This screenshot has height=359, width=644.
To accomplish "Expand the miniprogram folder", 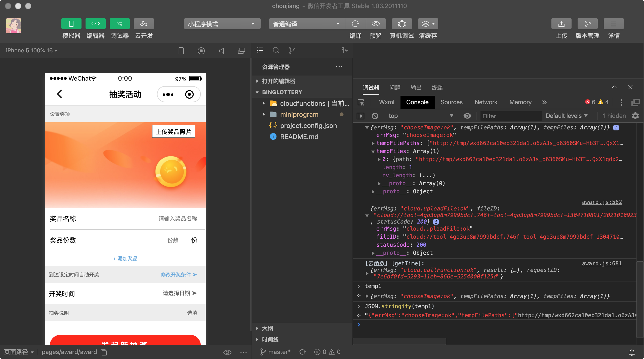I will (x=299, y=115).
